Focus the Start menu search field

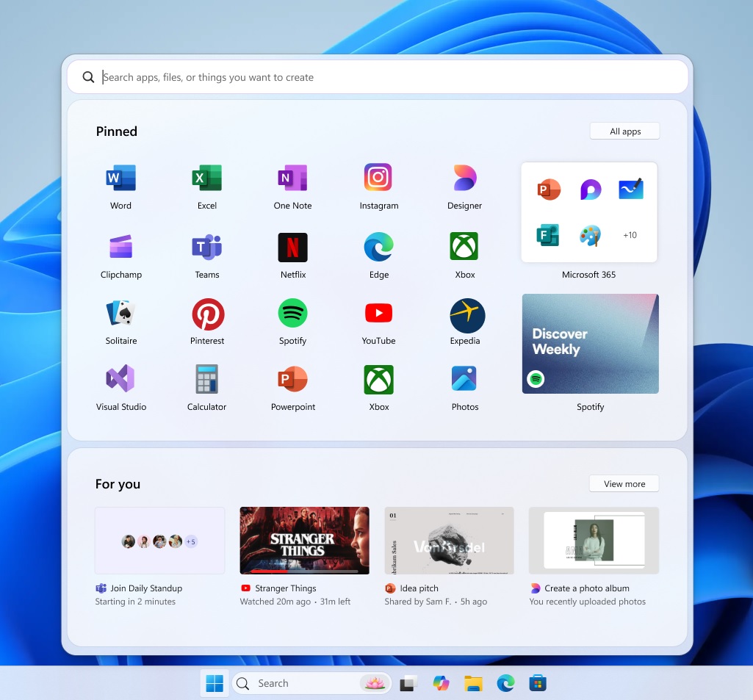[x=378, y=77]
